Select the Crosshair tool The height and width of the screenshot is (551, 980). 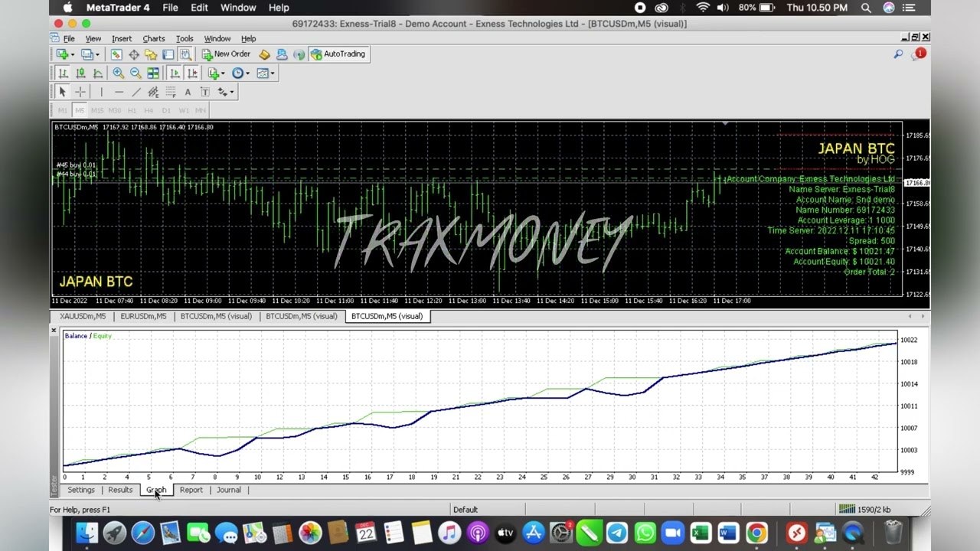(80, 92)
